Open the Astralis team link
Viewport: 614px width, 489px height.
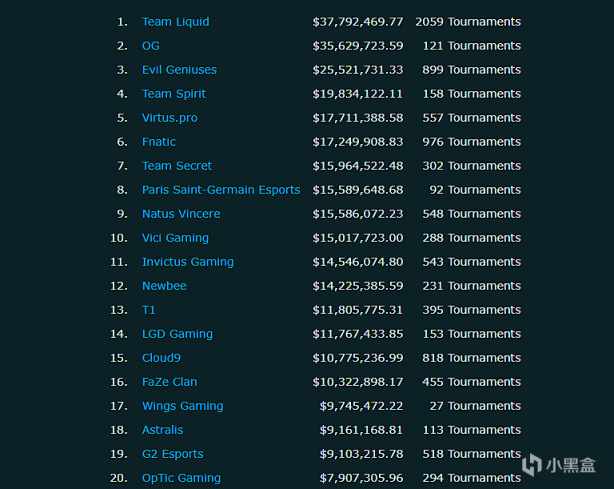163,430
